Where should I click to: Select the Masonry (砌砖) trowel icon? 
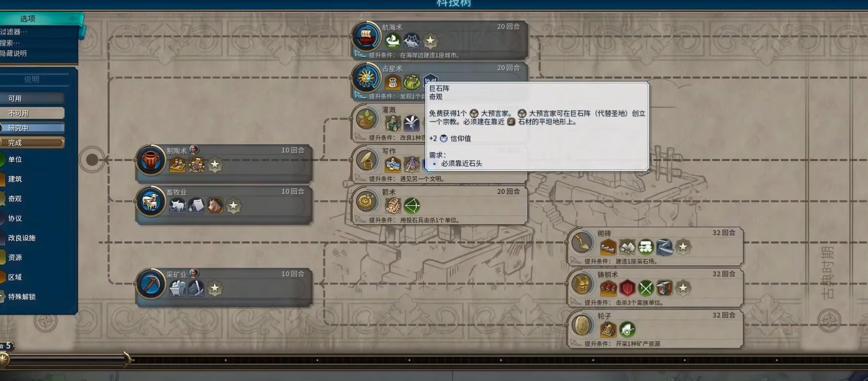(582, 242)
